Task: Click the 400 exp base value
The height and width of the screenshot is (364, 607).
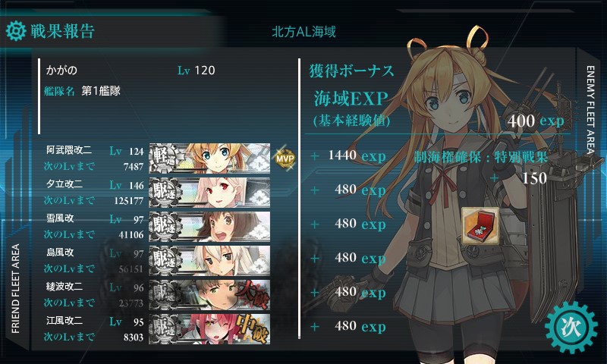Action: coord(536,121)
